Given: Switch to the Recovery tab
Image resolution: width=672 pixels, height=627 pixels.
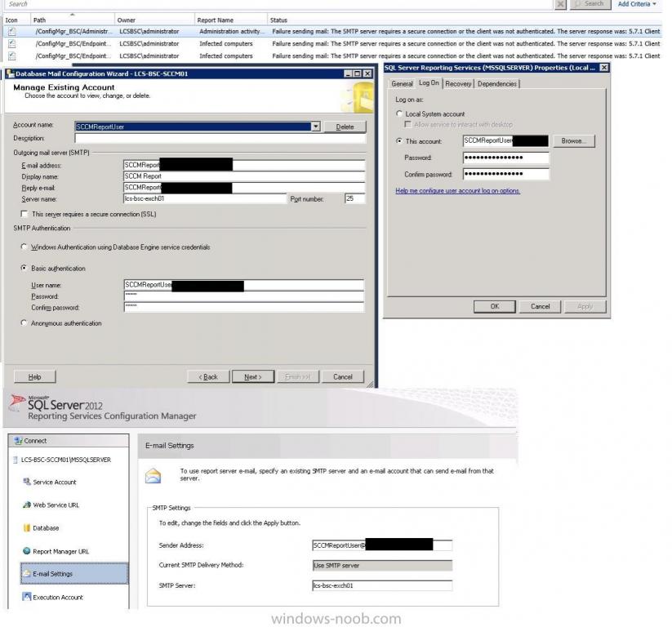Looking at the screenshot, I should click(x=458, y=83).
